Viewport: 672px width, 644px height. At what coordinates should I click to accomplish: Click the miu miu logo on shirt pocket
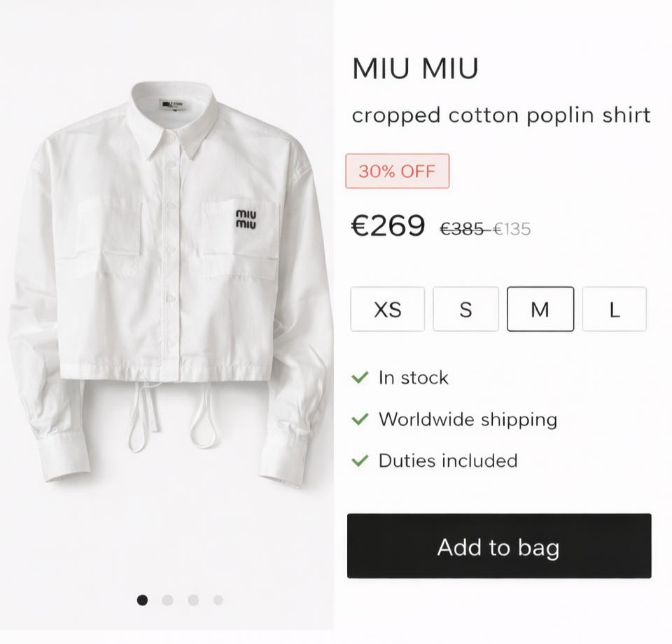[246, 218]
